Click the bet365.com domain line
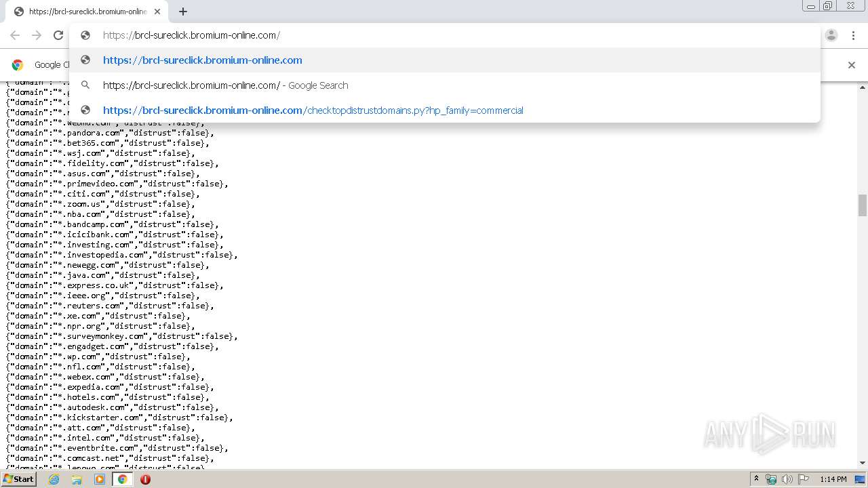Screen dimensions: 868x488 point(107,143)
